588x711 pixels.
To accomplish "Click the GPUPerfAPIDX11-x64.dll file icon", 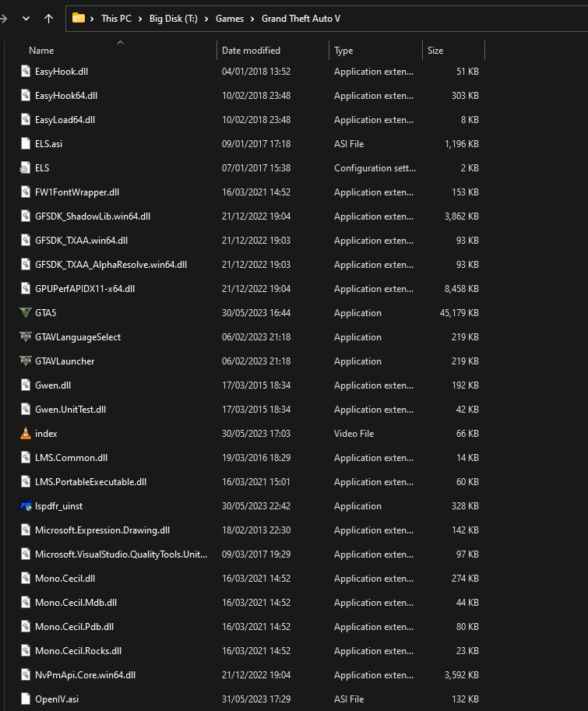I will click(26, 288).
